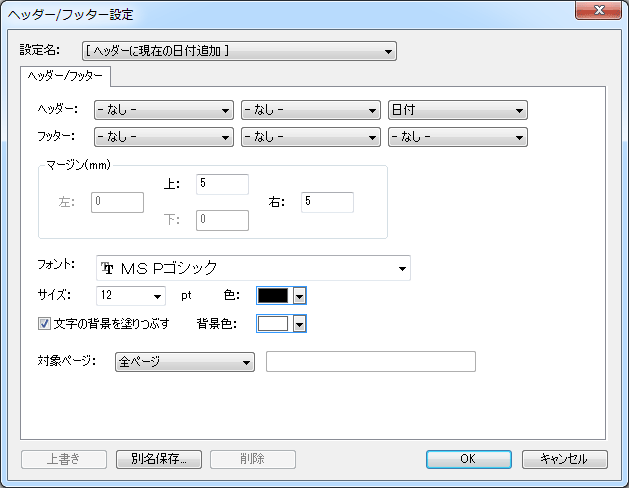This screenshot has width=629, height=488.
Task: Click the top margin 上 input field
Action: (x=222, y=184)
